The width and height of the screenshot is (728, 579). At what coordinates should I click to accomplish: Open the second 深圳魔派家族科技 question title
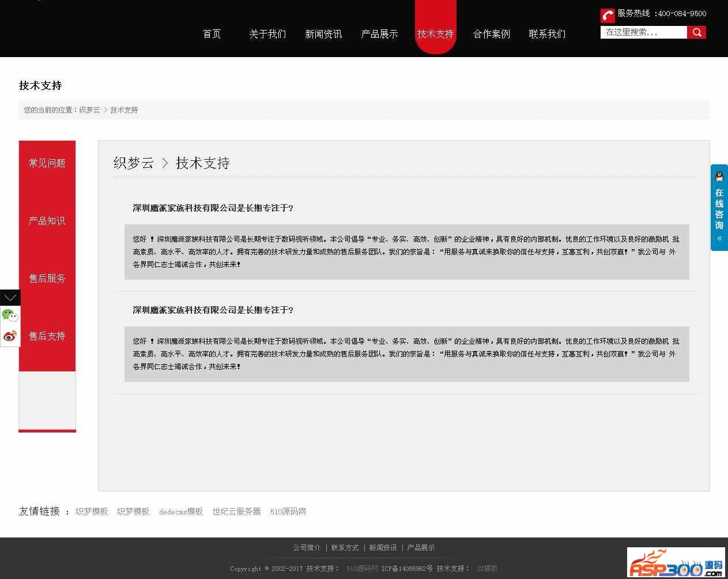tap(213, 310)
